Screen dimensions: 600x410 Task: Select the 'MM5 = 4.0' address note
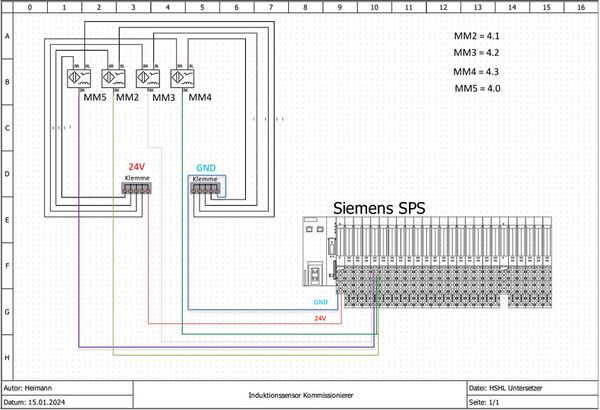(x=476, y=89)
